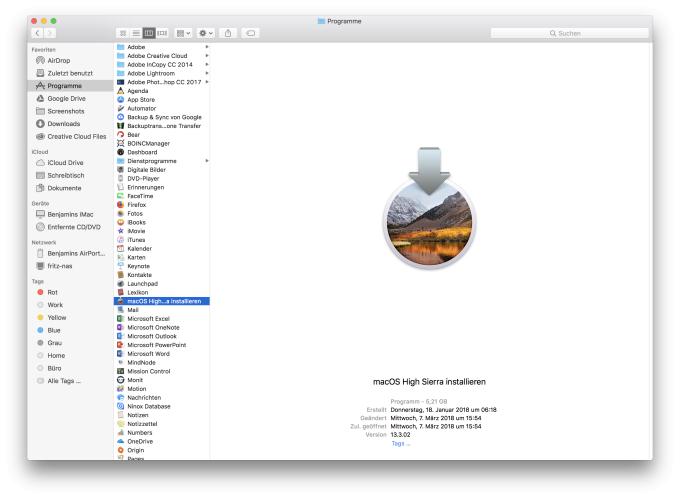Select Keynote in the list

[162, 266]
